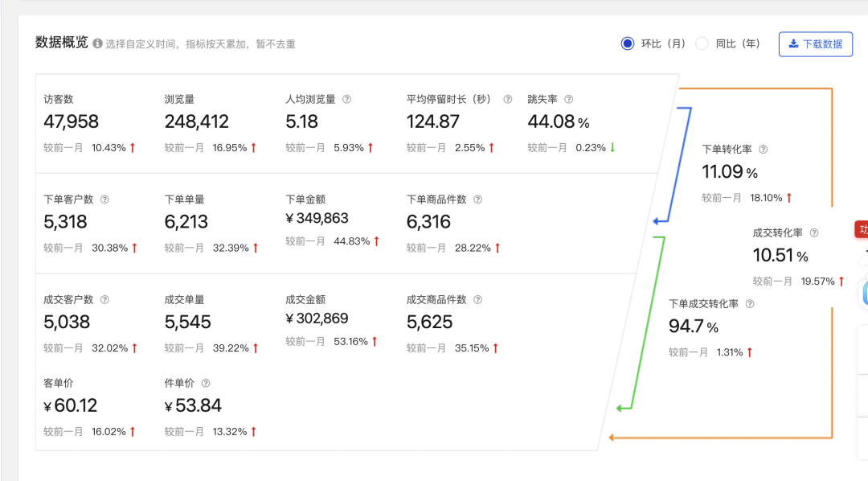Open the help icon next to 下单转化率
The height and width of the screenshot is (481, 868).
764,150
